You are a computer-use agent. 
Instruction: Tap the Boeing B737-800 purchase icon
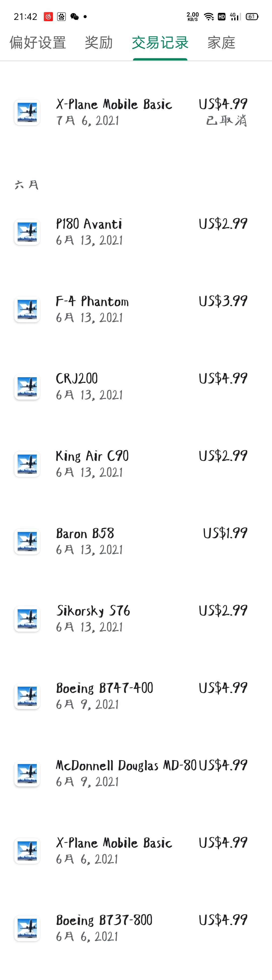click(27, 928)
